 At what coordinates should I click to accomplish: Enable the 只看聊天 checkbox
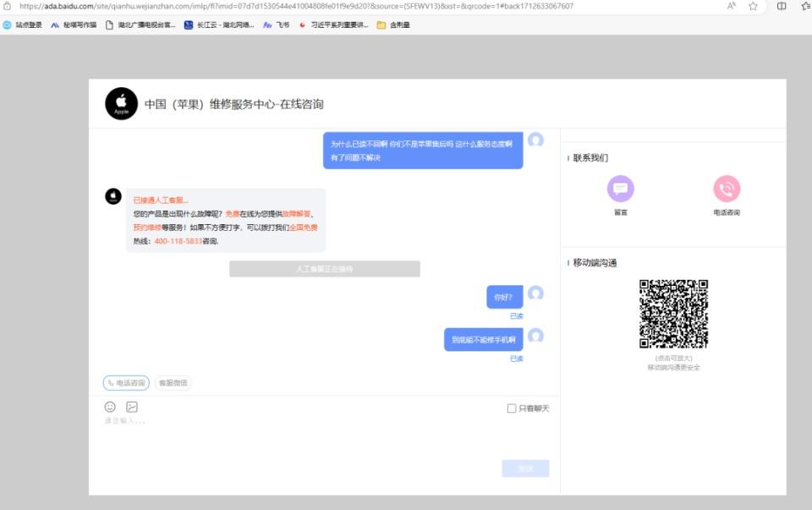click(512, 409)
